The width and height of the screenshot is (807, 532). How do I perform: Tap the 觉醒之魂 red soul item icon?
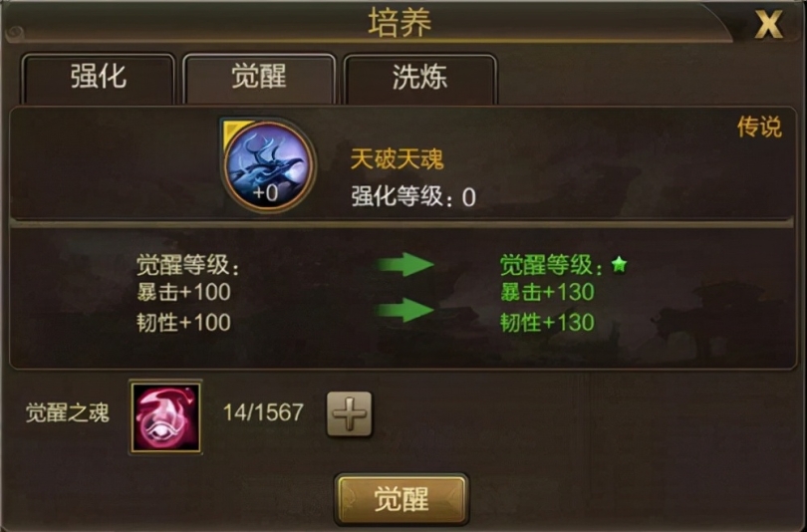click(x=165, y=417)
